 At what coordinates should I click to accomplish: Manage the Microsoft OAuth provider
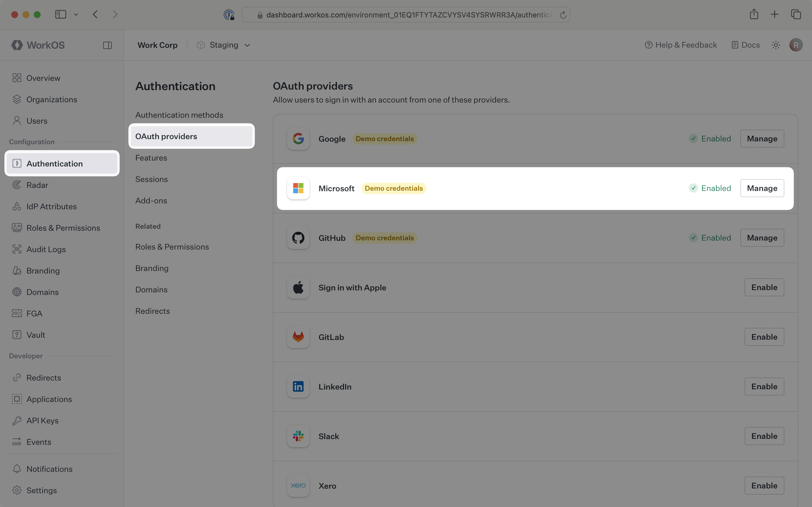pos(762,188)
